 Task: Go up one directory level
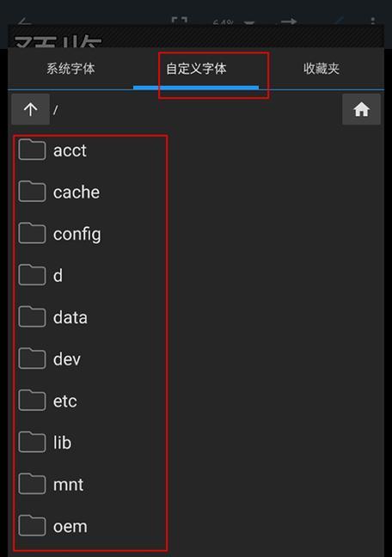[31, 109]
